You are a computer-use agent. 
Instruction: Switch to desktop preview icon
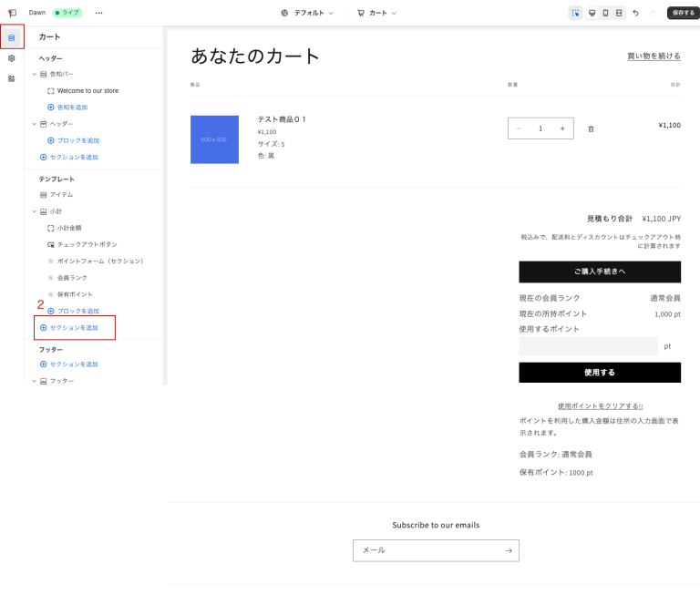[x=592, y=13]
